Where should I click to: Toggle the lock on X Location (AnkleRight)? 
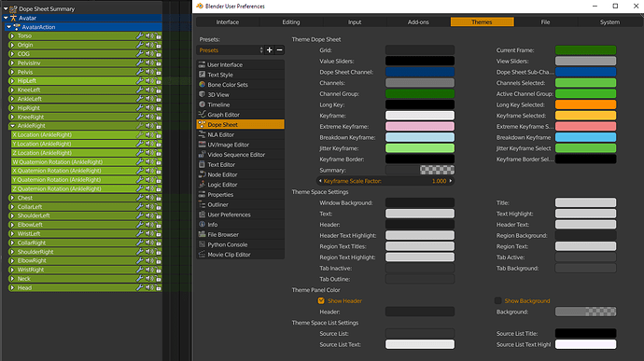(158, 135)
